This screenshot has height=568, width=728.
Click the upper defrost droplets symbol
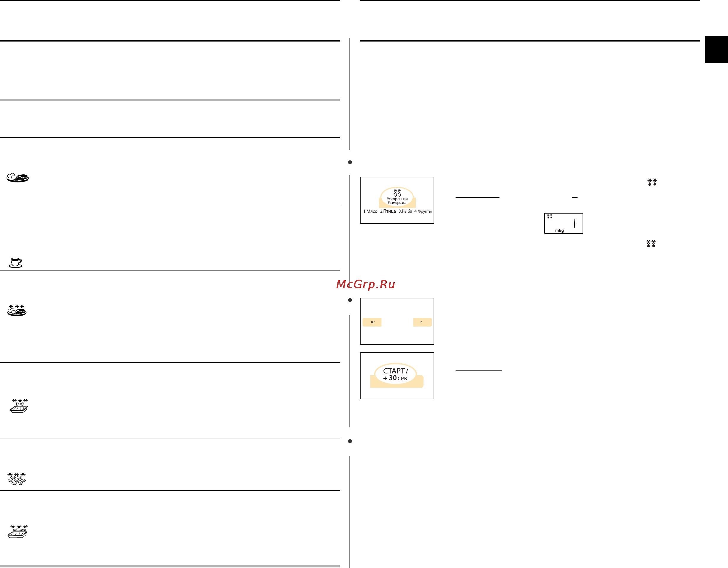(x=652, y=182)
